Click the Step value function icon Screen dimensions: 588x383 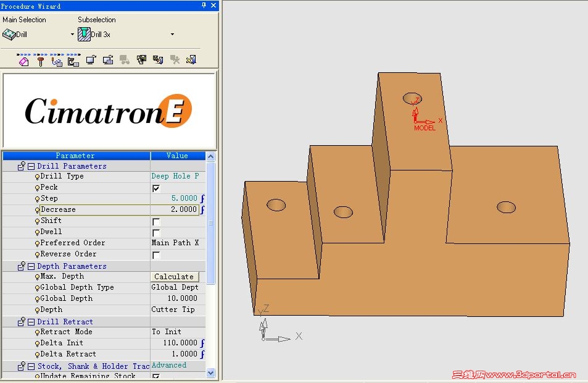tap(202, 198)
